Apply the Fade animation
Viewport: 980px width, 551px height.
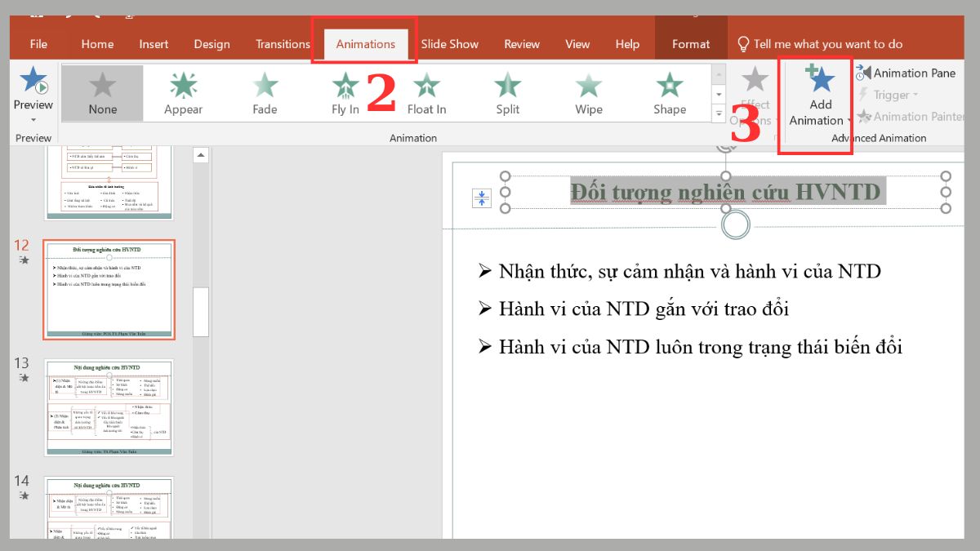pos(263,92)
